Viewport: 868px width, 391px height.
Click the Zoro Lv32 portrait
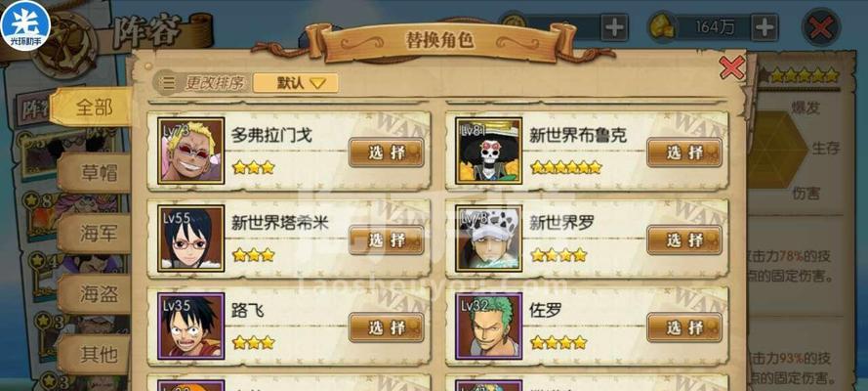489,326
